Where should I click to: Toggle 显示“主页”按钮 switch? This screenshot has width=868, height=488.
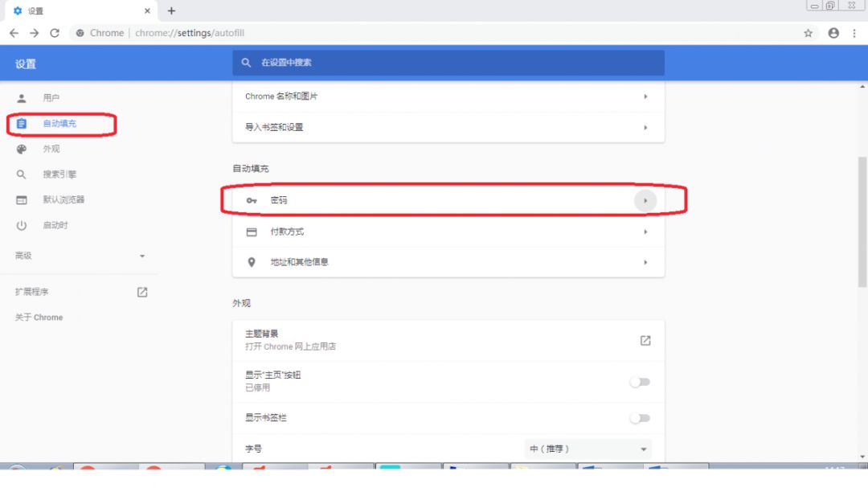coord(640,382)
